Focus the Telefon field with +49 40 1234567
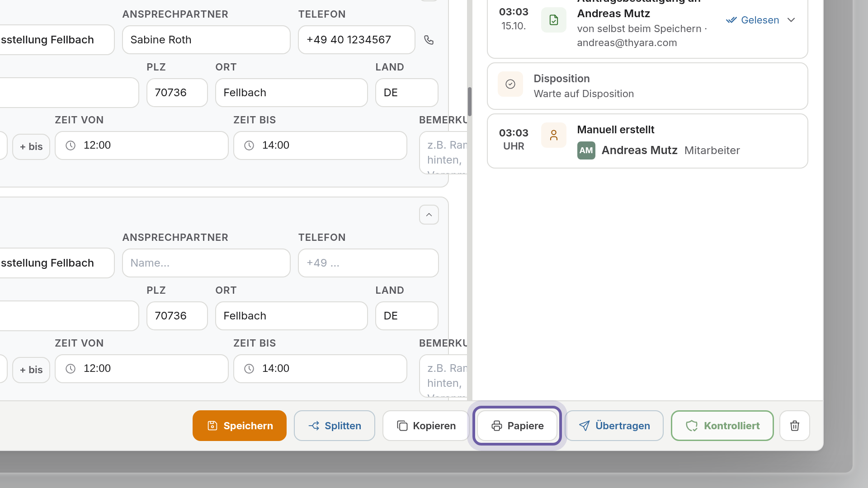This screenshot has height=488, width=868. [x=356, y=40]
